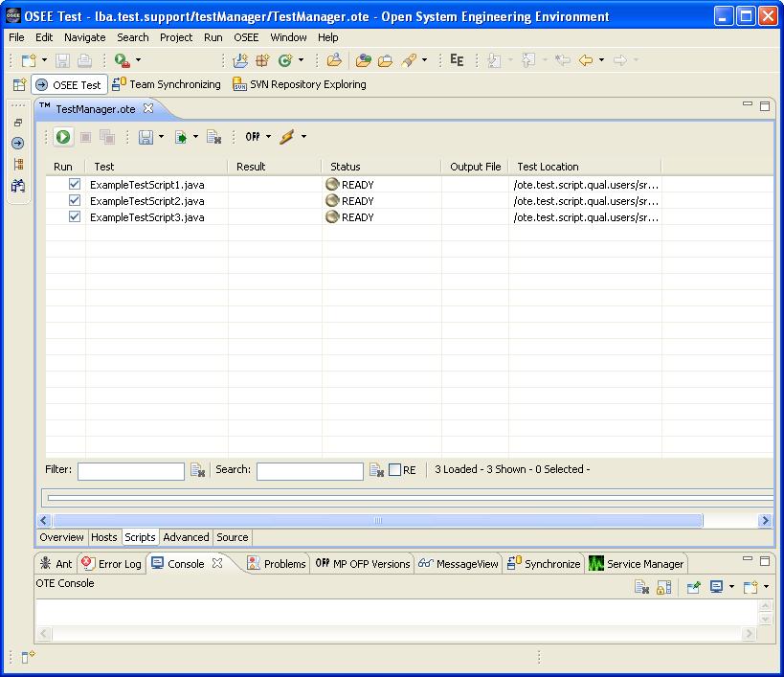784x677 pixels.
Task: Open SVN Repository Exploring perspective
Action: click(300, 84)
